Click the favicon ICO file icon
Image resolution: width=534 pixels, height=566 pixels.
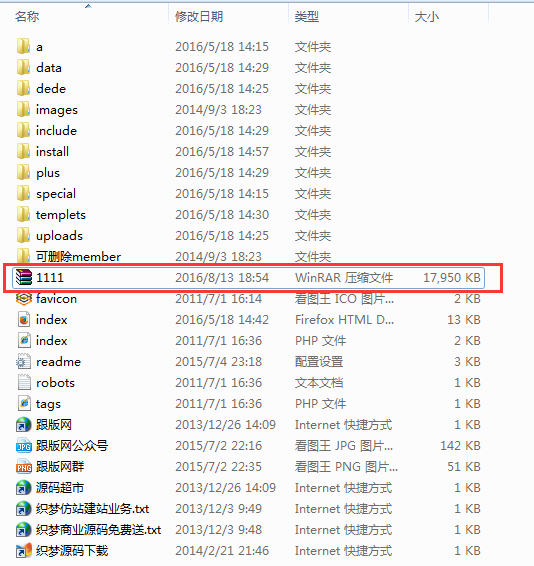click(x=24, y=299)
